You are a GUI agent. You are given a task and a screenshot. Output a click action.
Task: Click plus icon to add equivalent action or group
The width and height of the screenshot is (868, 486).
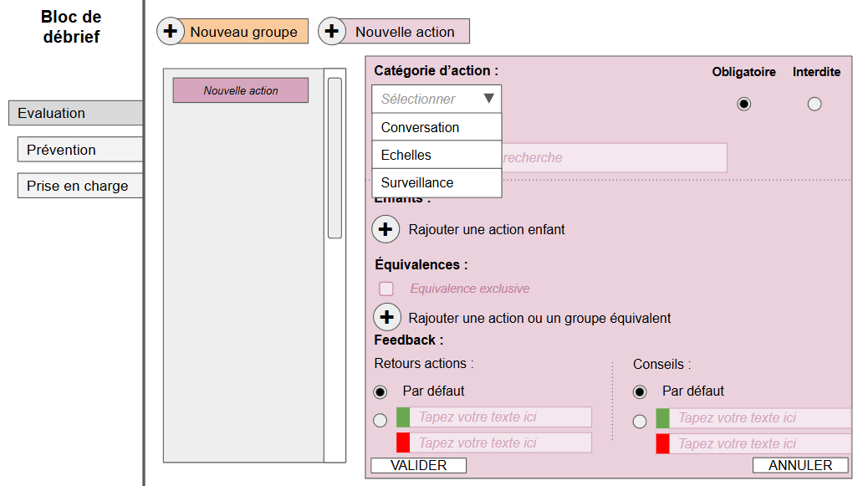(x=386, y=318)
